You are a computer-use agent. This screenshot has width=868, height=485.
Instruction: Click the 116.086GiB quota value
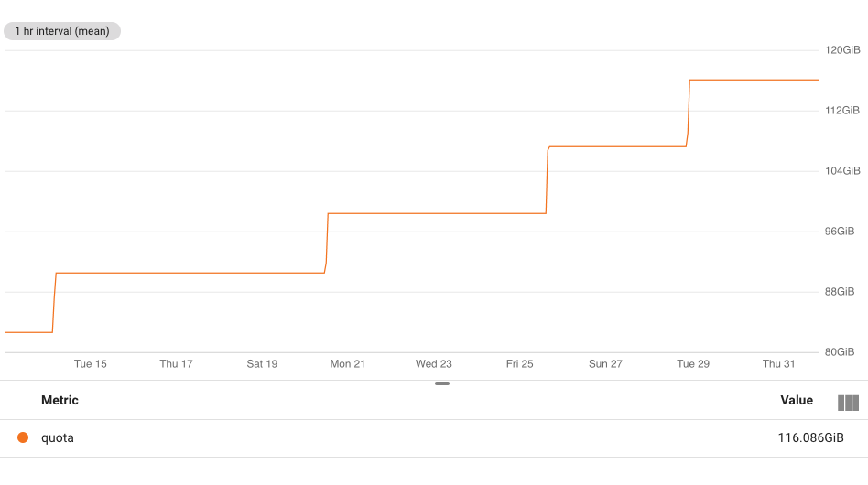810,437
